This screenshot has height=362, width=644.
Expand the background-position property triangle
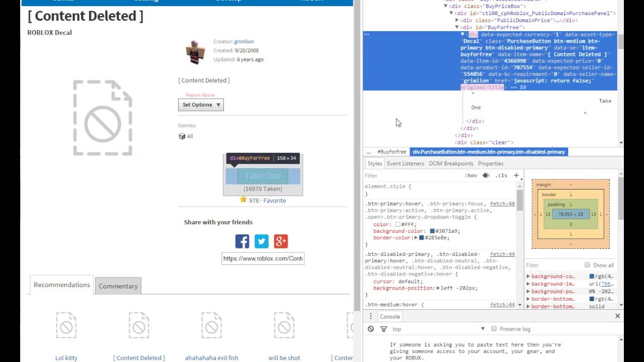point(437,288)
